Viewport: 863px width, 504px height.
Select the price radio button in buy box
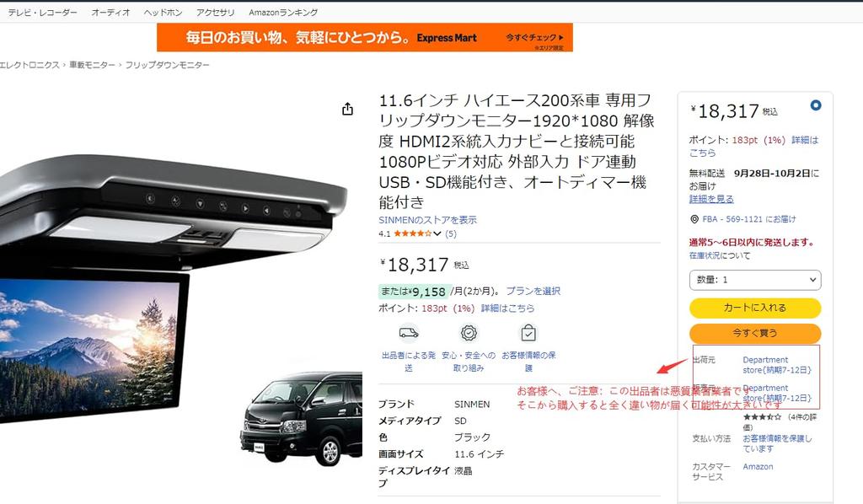click(816, 105)
